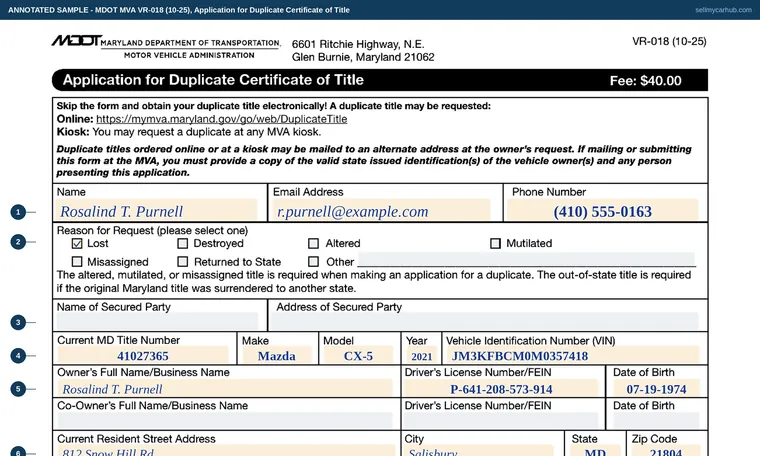Check the Other reason checkbox
The height and width of the screenshot is (456, 760).
[x=314, y=262]
